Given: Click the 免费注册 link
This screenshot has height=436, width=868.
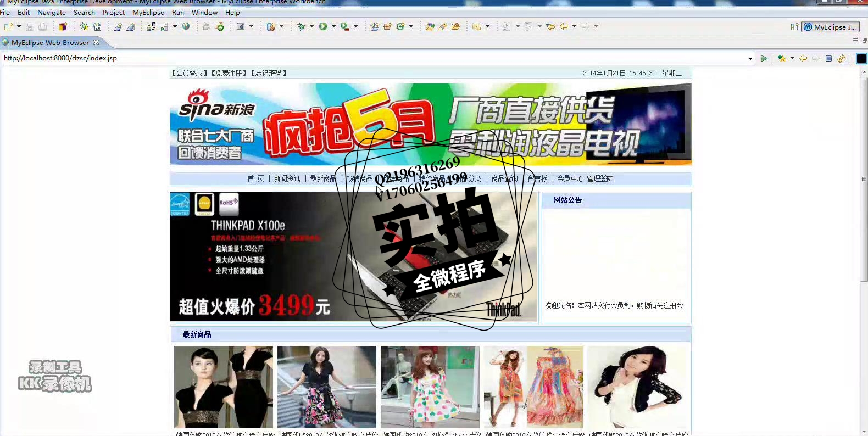Looking at the screenshot, I should 229,73.
